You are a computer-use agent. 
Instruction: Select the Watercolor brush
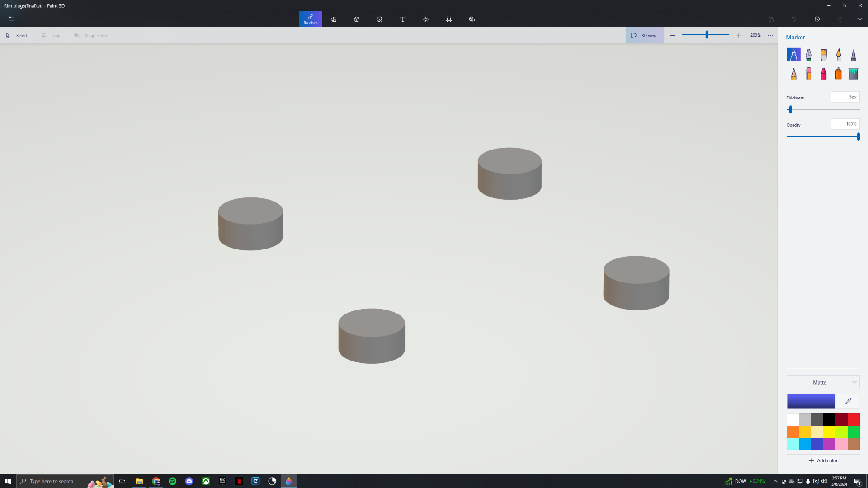838,55
